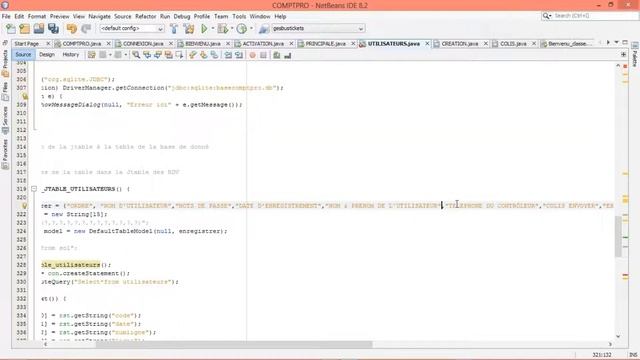Click the Previous Bookmark icon
This screenshot has height=360, width=640.
pos(193,55)
